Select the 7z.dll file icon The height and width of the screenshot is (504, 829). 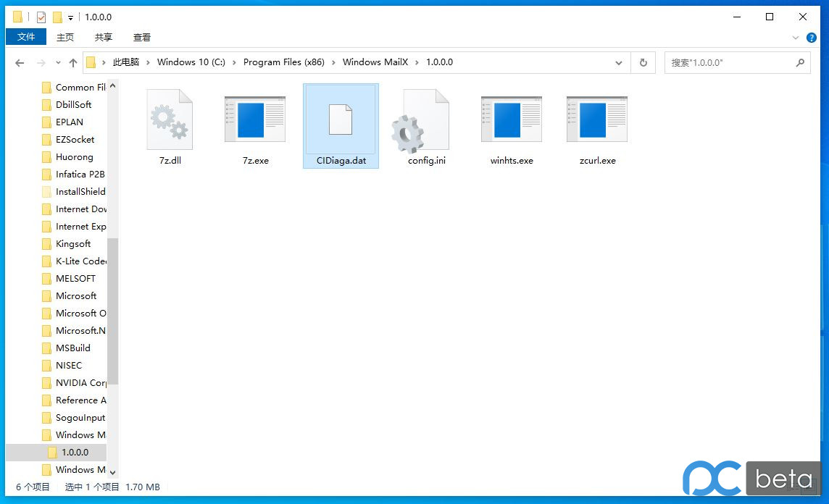(x=170, y=120)
